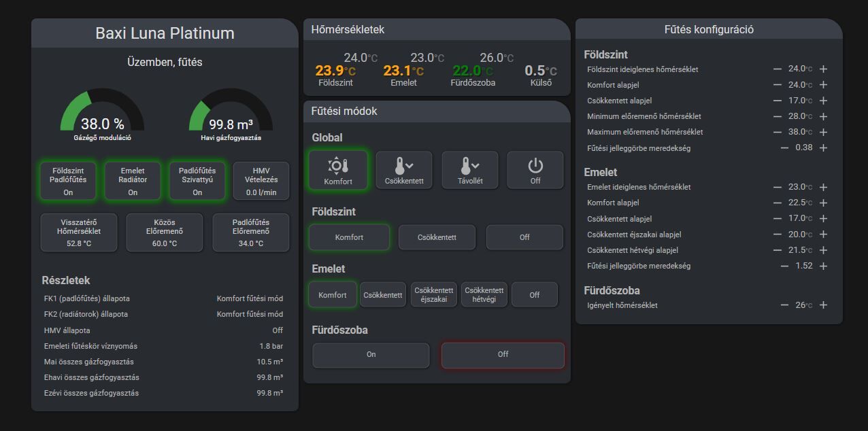Screen dimensions: 868x431
Task: Decrease Földszint Fűtési jelleggörbe meredekség 0.38
Action: pos(785,148)
